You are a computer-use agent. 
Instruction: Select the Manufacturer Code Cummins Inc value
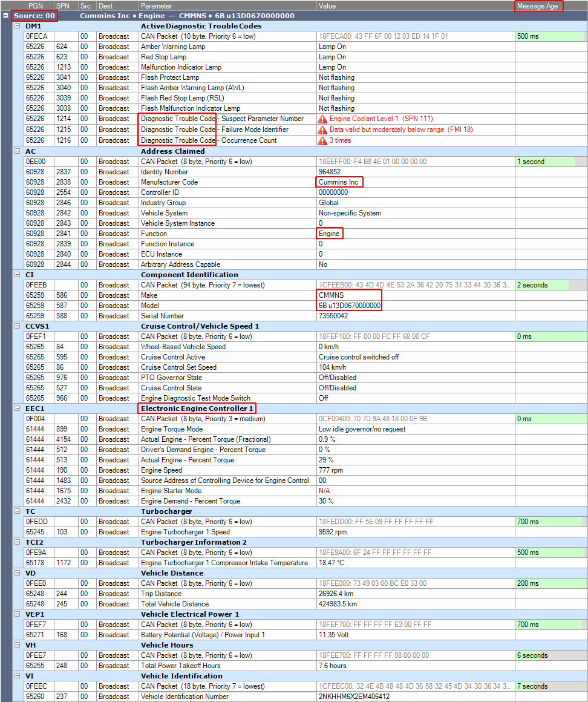point(339,182)
